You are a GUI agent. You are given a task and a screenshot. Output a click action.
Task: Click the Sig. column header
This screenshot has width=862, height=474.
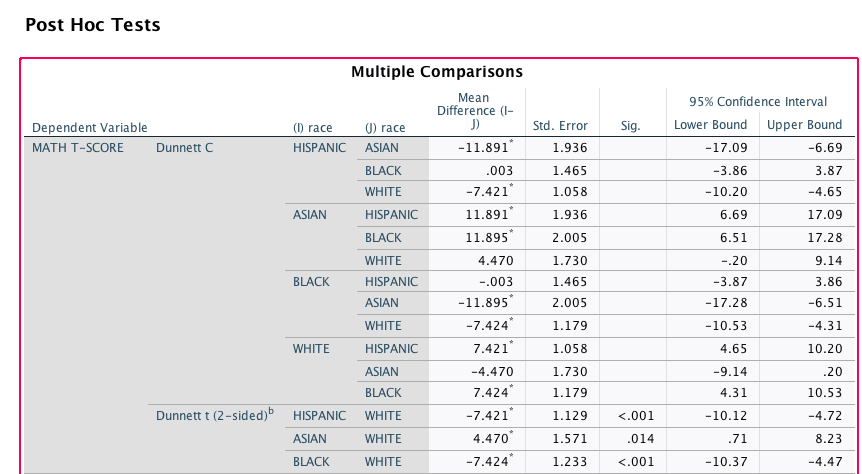coord(631,126)
